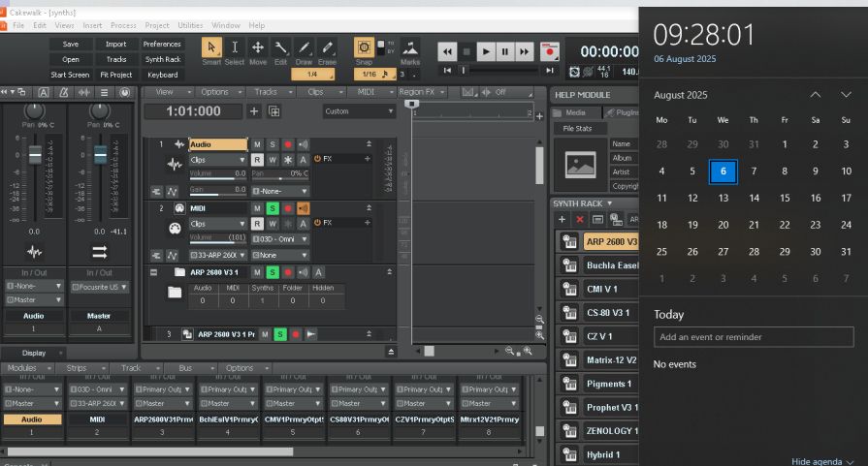Click the Stop transport button

[466, 52]
